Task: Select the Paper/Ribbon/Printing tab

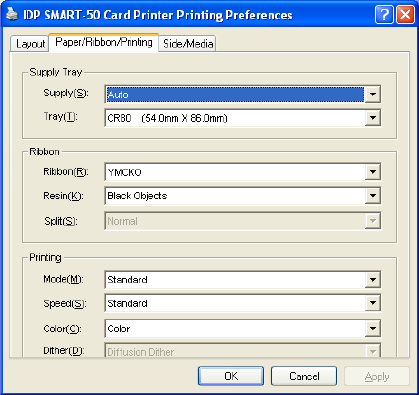Action: pos(104,42)
